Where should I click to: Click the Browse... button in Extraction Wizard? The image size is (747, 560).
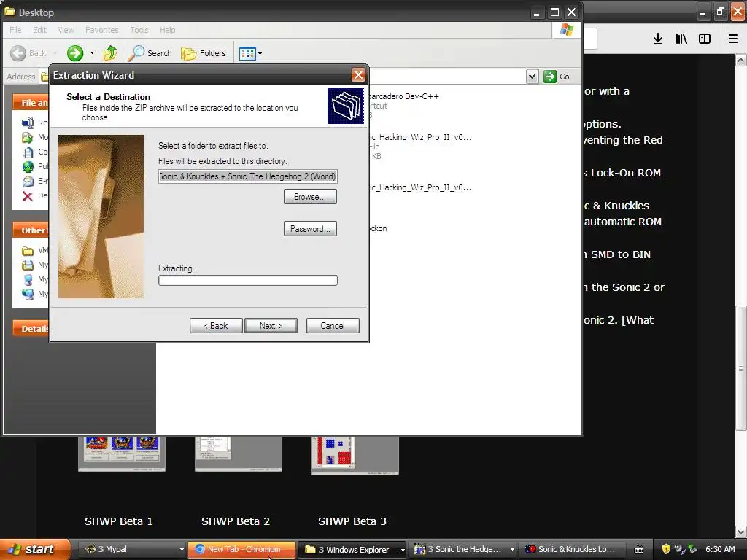click(310, 197)
